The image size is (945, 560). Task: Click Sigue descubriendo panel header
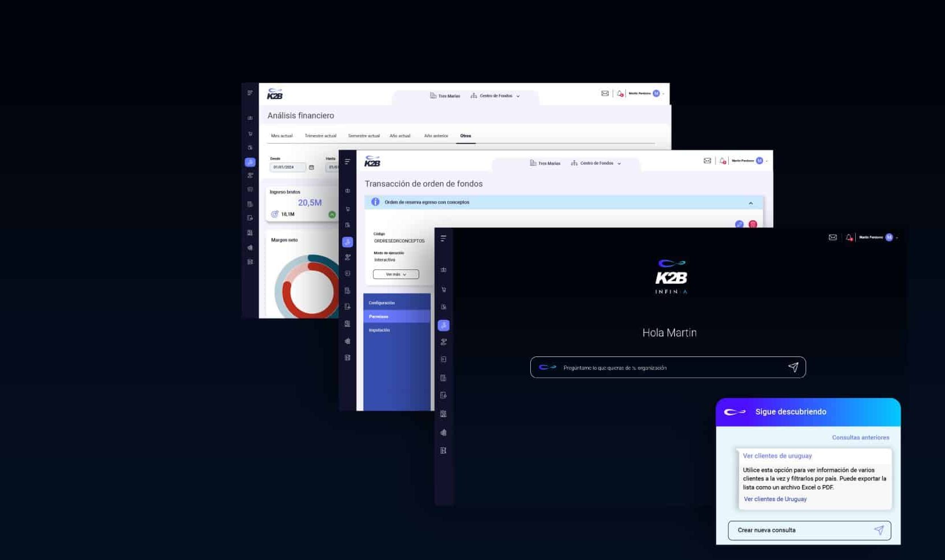808,412
